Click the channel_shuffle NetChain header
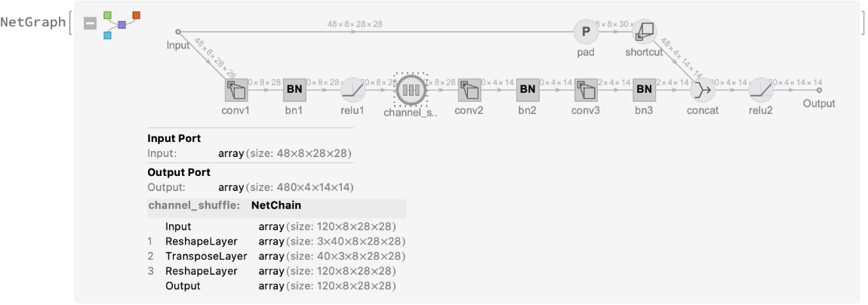The width and height of the screenshot is (868, 305). click(276, 205)
